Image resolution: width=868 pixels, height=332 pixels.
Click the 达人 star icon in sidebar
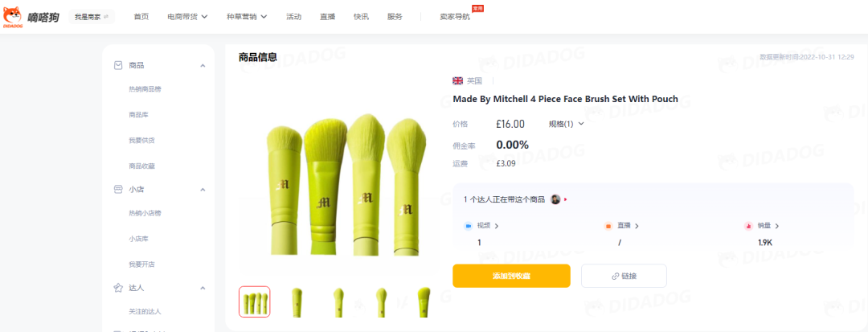pyautogui.click(x=118, y=288)
